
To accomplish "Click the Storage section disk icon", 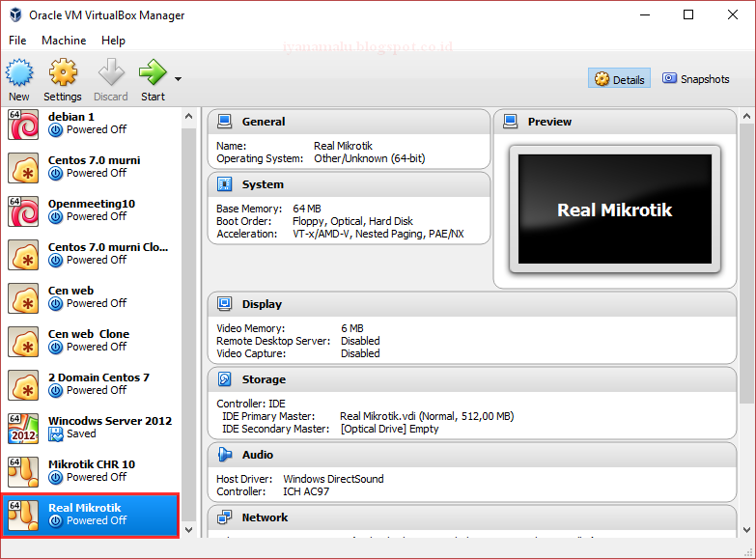I will click(x=224, y=379).
